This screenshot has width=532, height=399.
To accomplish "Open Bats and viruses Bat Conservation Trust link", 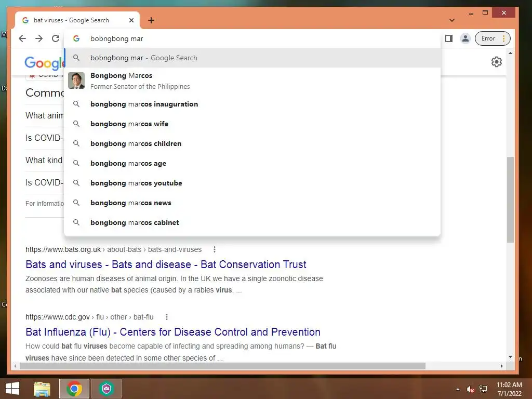I will [166, 264].
